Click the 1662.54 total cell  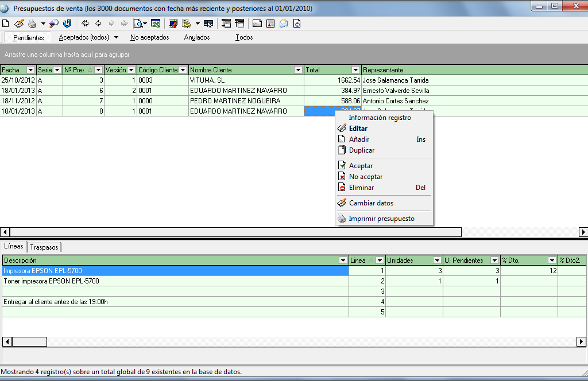tap(332, 80)
